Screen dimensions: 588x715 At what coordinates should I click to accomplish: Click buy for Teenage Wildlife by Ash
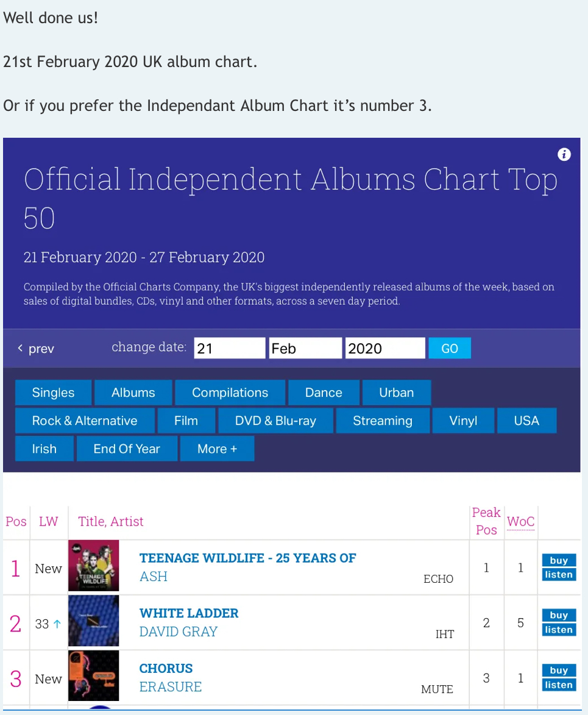(559, 560)
